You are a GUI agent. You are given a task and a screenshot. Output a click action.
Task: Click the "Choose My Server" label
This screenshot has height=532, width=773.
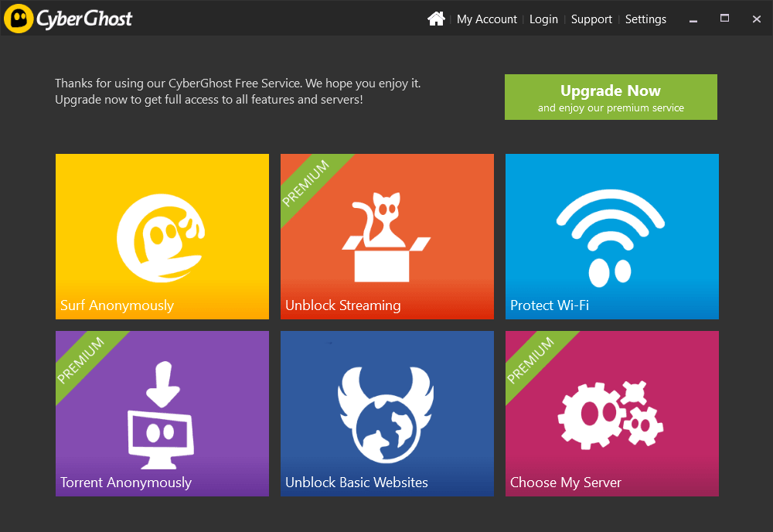pyautogui.click(x=566, y=483)
